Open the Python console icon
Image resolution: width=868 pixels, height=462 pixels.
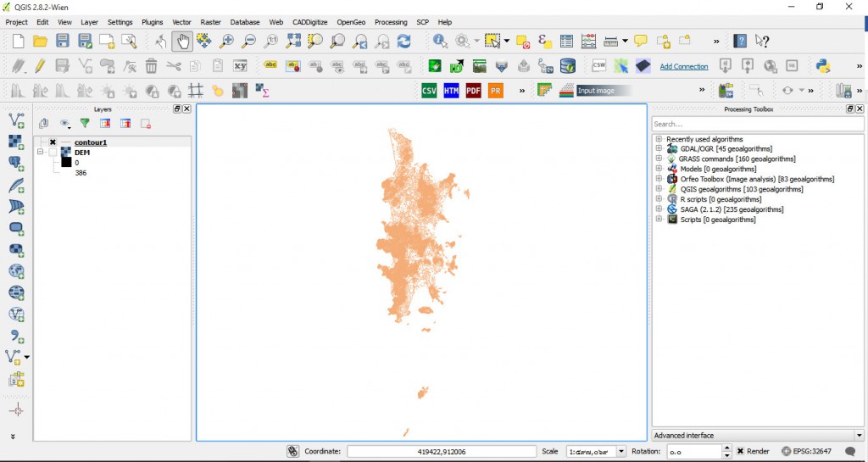point(821,66)
